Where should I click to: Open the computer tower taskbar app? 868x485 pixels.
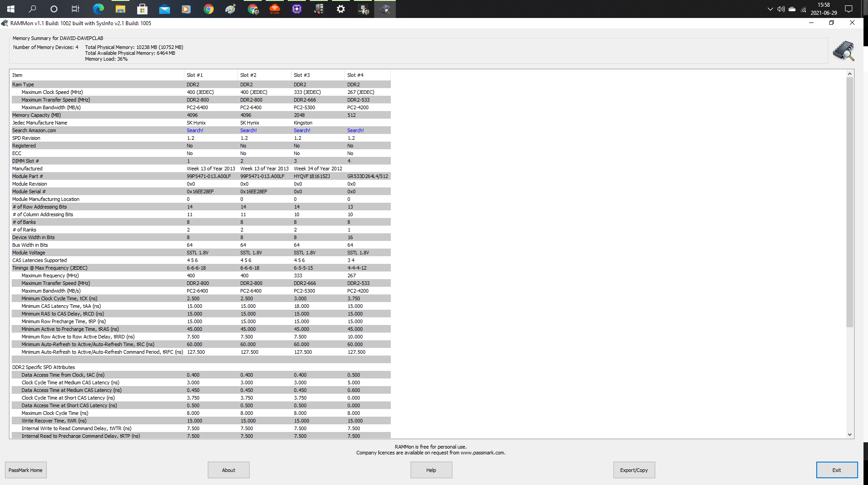click(318, 9)
